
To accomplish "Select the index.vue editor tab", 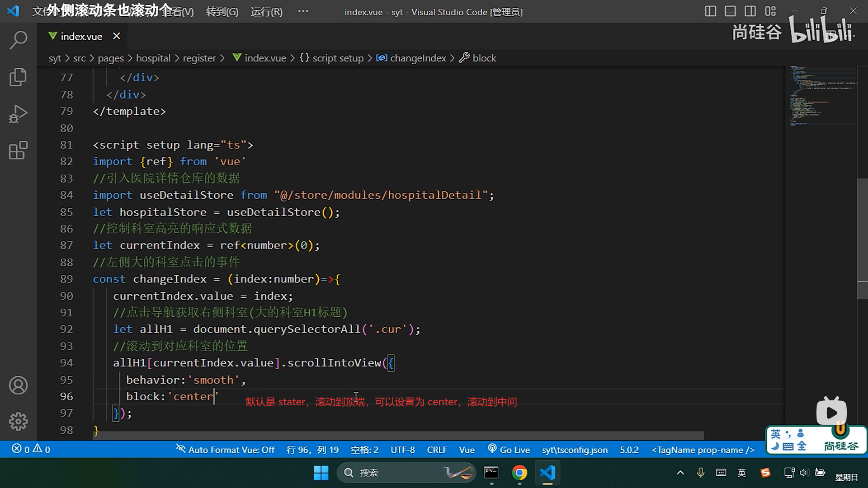I will [81, 36].
